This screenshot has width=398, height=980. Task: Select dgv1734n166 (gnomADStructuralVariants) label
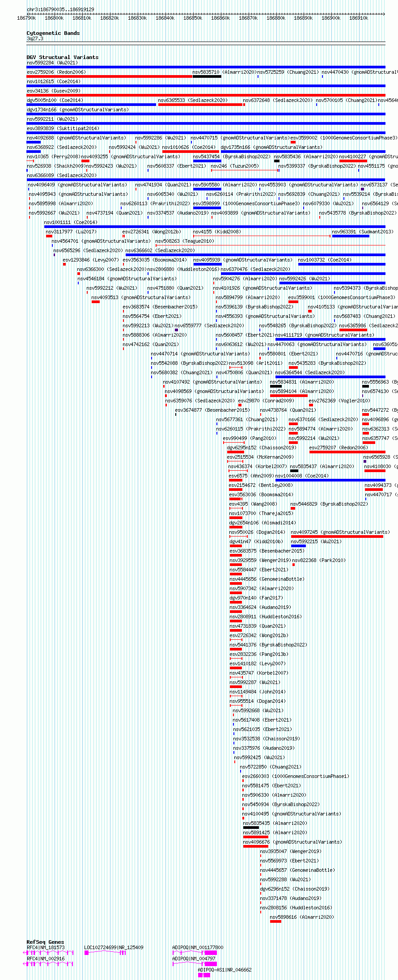tap(78, 110)
